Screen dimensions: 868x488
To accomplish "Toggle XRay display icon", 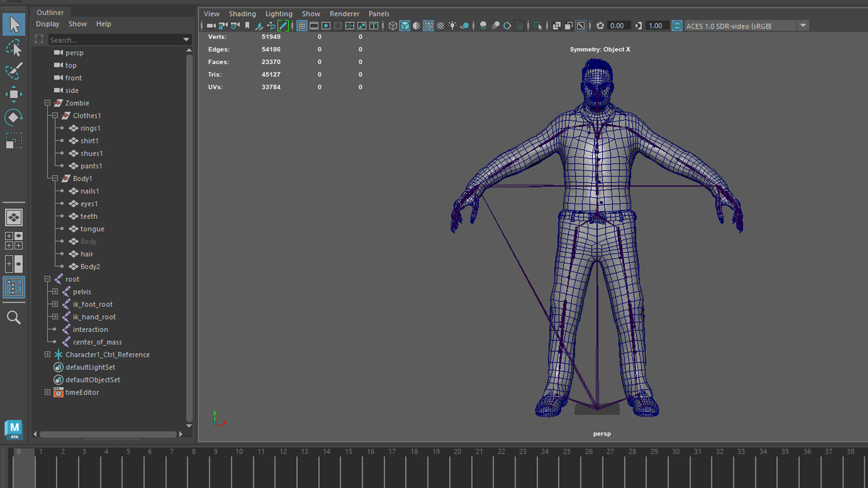I will [x=557, y=26].
